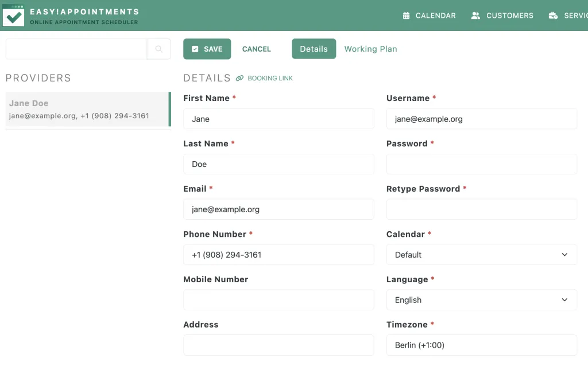The width and height of the screenshot is (588, 366).
Task: Open the Customers navigation menu
Action: point(502,15)
